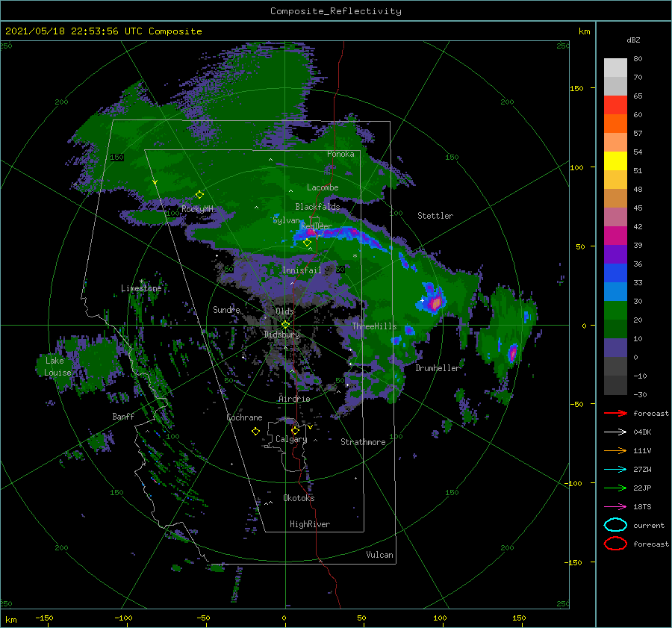Click the yellow radar site marker near Didsbury
This screenshot has width=672, height=628.
point(285,325)
